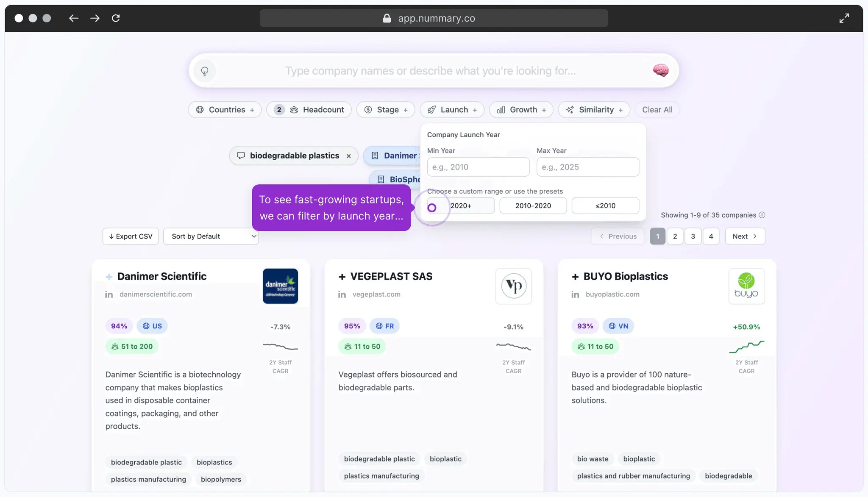Click the buyo leaf logo
This screenshot has width=868, height=497.
746,286
